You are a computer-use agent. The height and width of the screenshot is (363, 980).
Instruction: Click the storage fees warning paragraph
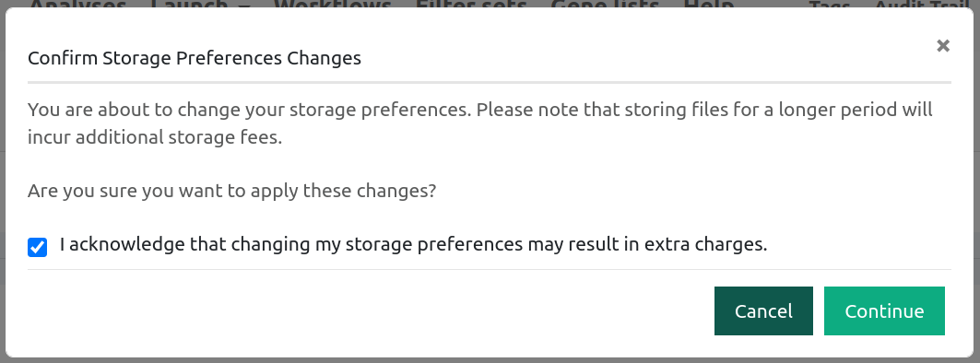pos(480,123)
